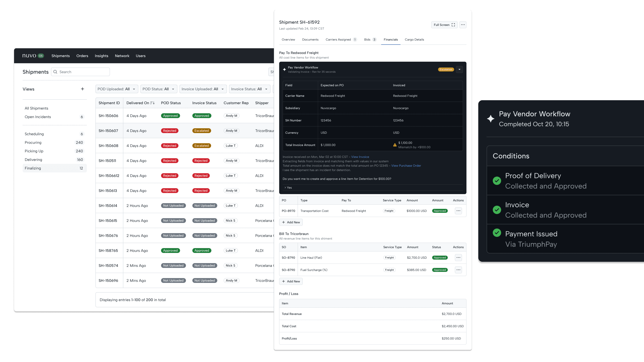Click the Customer Rep column header
Screen dimensions: 644x362
pyautogui.click(x=236, y=103)
